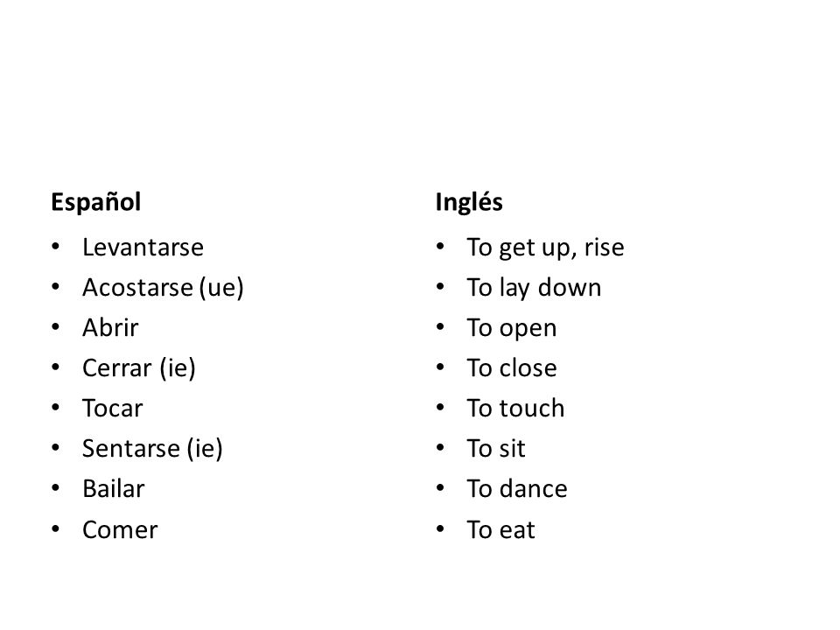
Task: Click the Sentarse (ie) entry
Action: pyautogui.click(x=152, y=448)
